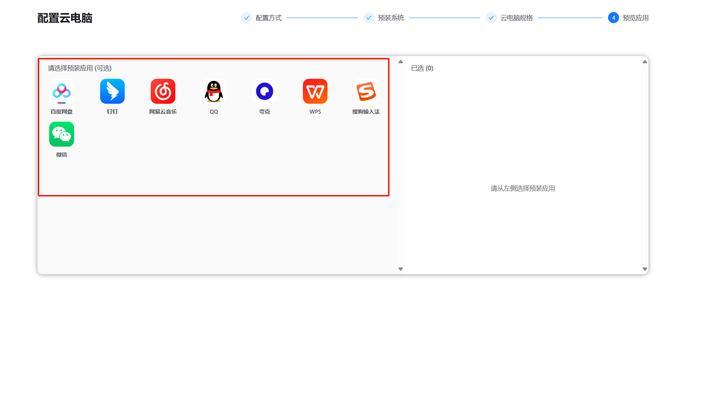Select the WPS office app icon
The image size is (728, 400).
pos(315,91)
